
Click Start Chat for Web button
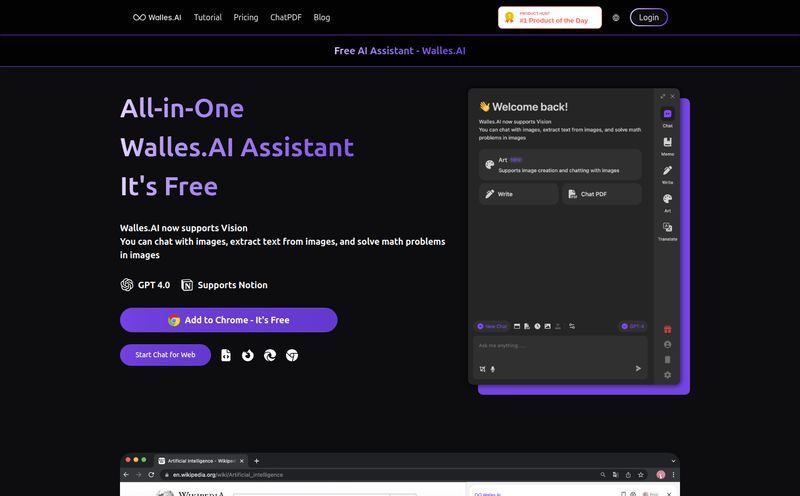click(x=165, y=355)
